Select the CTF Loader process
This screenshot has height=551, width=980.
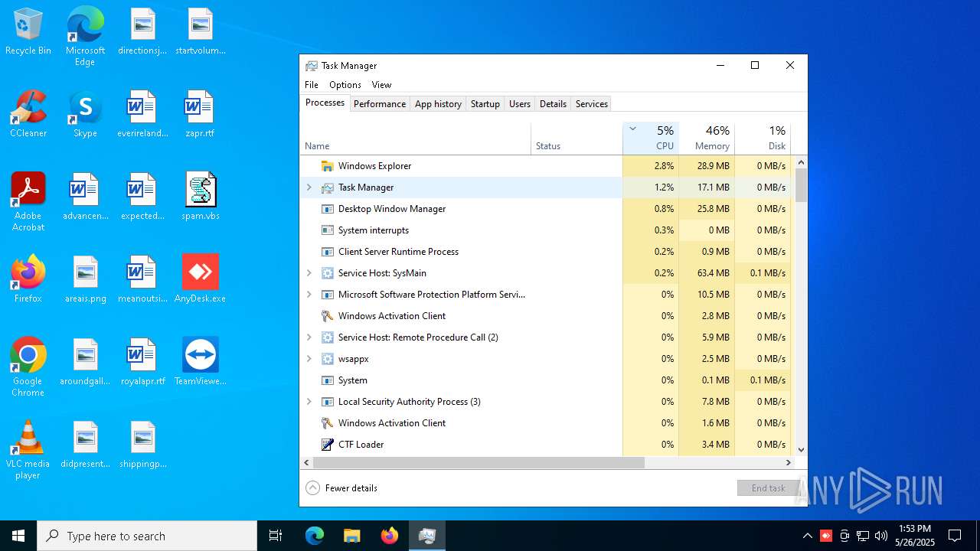[547, 445]
